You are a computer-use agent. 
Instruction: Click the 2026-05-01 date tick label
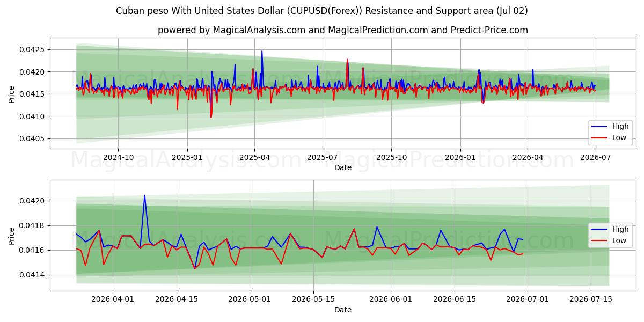[x=250, y=299]
